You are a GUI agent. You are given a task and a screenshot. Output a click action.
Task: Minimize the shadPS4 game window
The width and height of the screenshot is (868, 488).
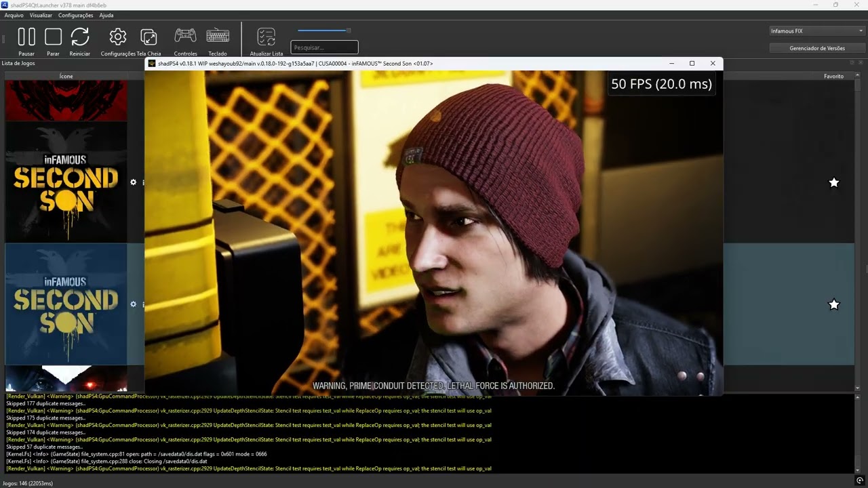671,64
